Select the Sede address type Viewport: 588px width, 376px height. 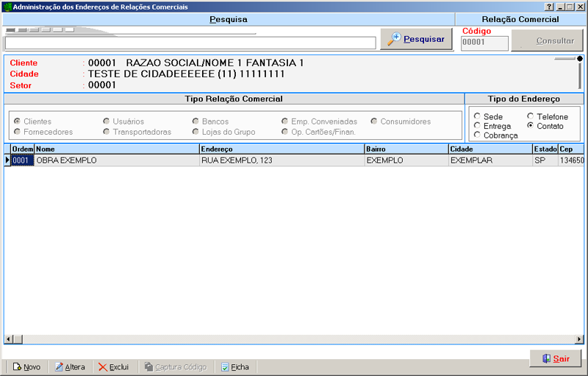pyautogui.click(x=477, y=116)
